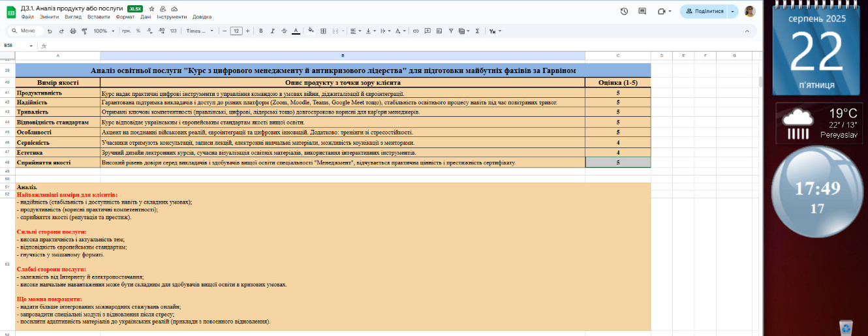868x336 pixels.
Task: Open the fill color picker
Action: 311,31
